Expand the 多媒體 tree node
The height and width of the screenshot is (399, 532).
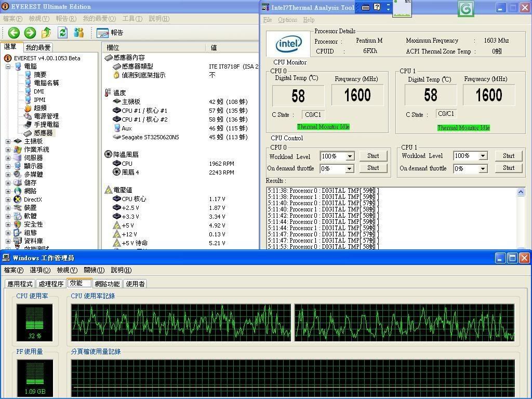(x=8, y=175)
